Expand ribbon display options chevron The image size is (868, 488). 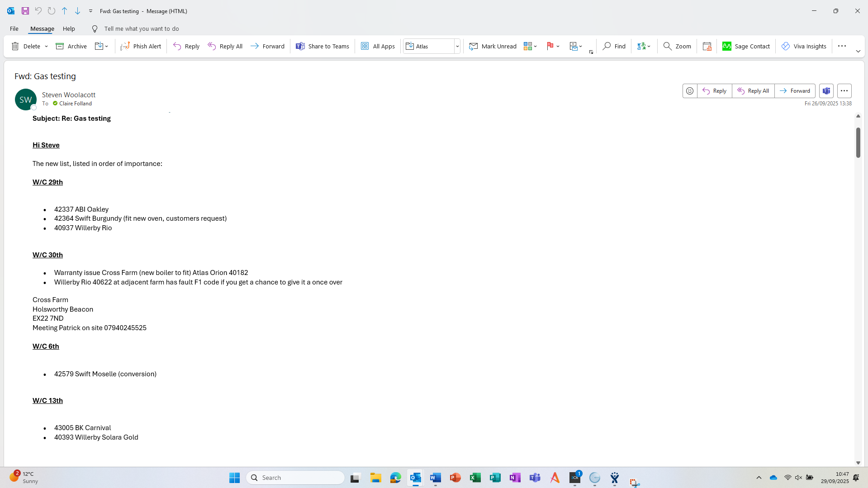coord(858,52)
